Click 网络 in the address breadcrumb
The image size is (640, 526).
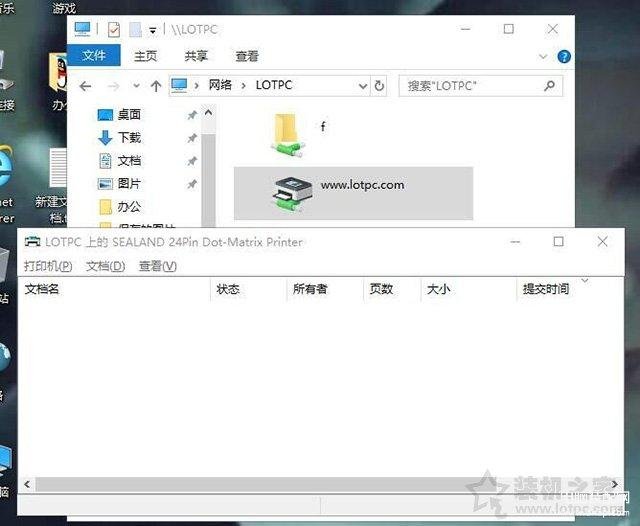[x=220, y=85]
